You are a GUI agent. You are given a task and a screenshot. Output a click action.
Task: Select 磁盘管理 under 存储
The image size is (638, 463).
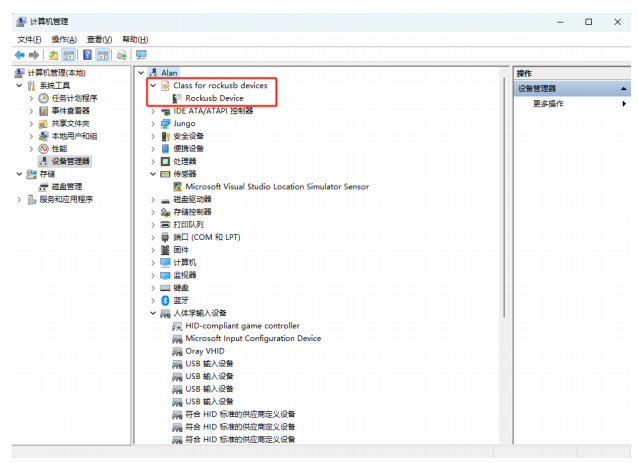click(x=67, y=186)
